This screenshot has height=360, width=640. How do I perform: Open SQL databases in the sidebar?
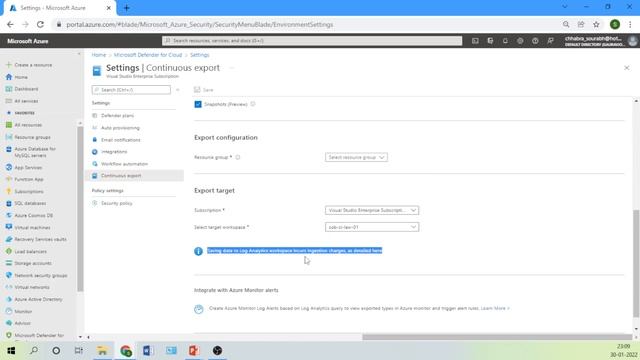click(x=30, y=203)
